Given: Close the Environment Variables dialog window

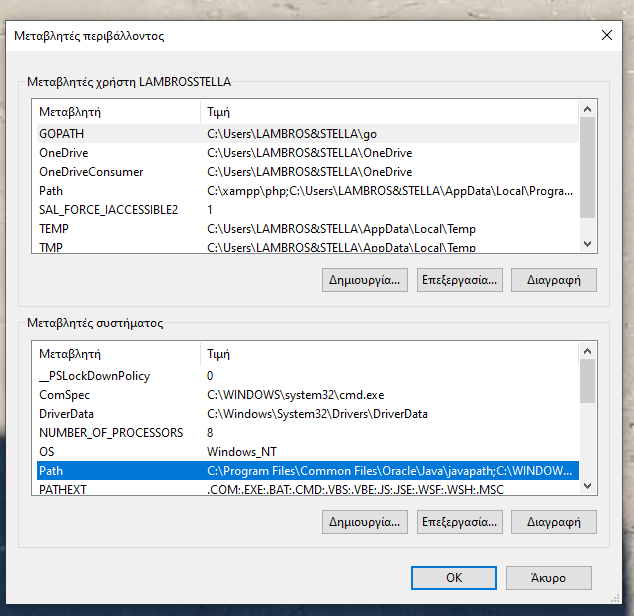Looking at the screenshot, I should pos(606,35).
